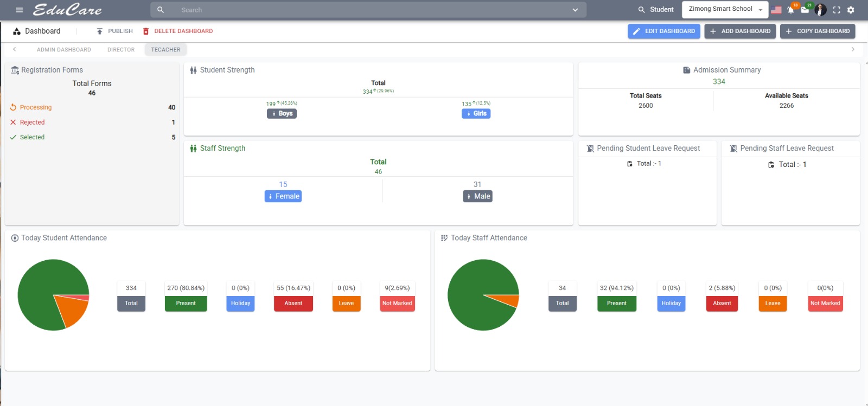Click staff leave Total :- 1 entry
This screenshot has height=406, width=868.
click(x=787, y=165)
